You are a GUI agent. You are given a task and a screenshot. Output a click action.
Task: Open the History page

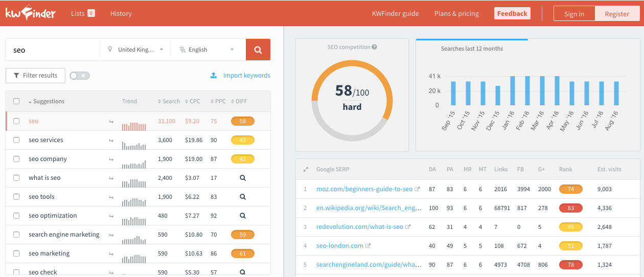tap(121, 13)
